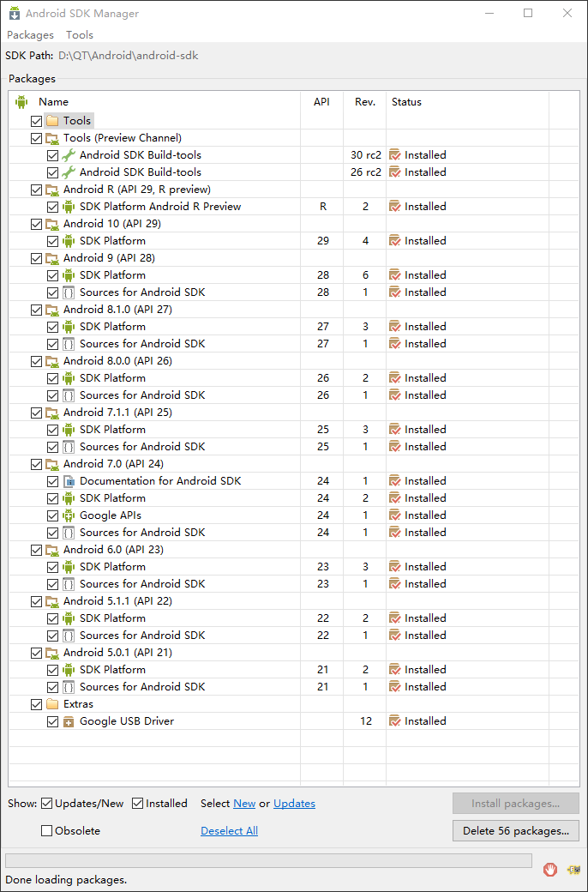Click the Android 10 (API 29) folder icon
This screenshot has width=588, height=892.
point(52,224)
